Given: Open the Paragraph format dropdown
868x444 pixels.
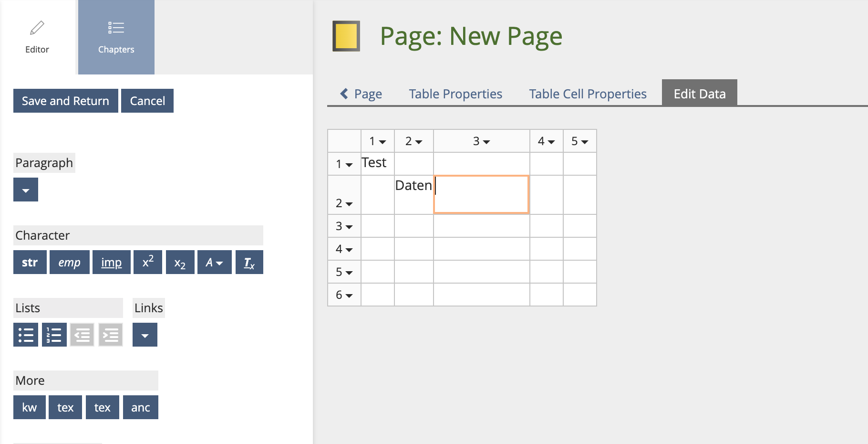Looking at the screenshot, I should tap(26, 190).
